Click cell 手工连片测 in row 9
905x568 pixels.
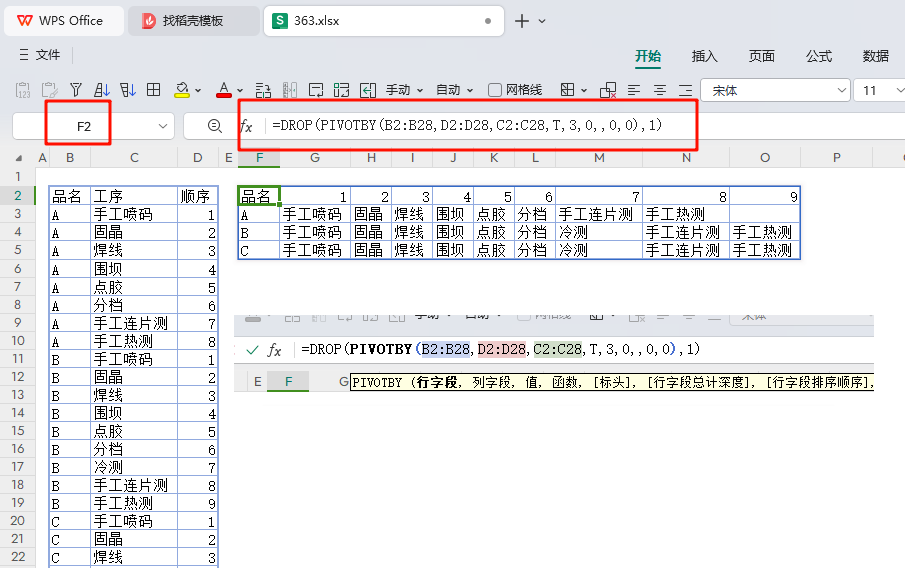click(x=134, y=323)
